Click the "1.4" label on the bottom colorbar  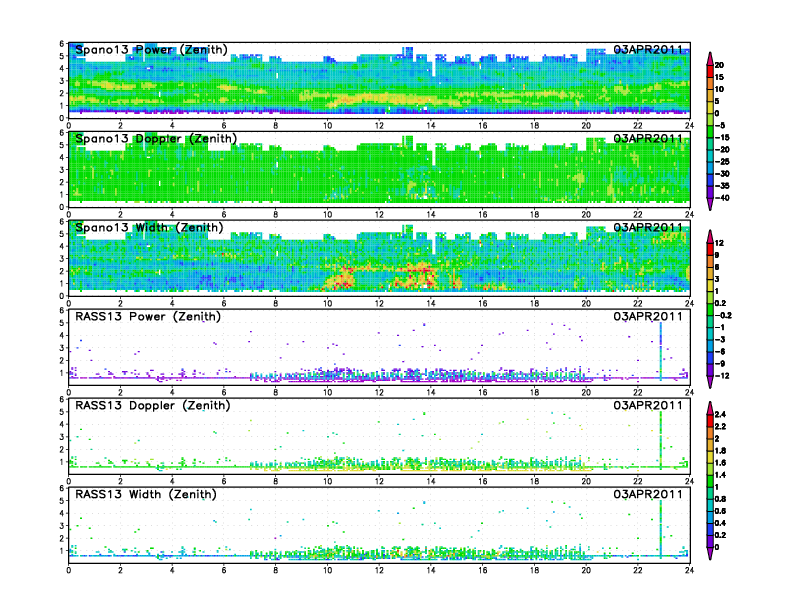point(720,475)
